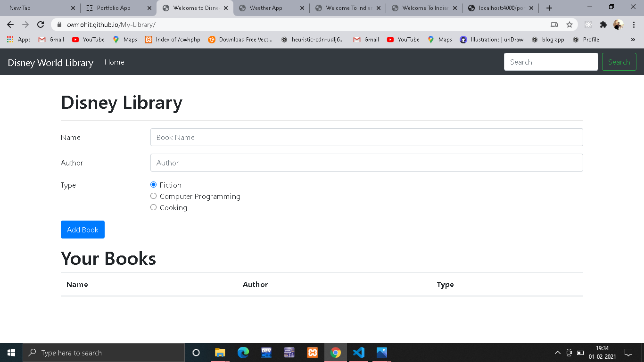The width and height of the screenshot is (644, 362).
Task: Switch to Chrome in the taskbar
Action: click(x=336, y=353)
